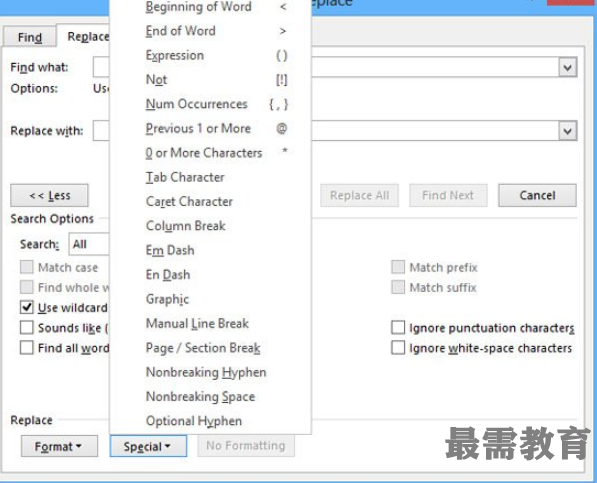This screenshot has height=483, width=597.
Task: Choose En Dash from the list
Action: coord(211,274)
